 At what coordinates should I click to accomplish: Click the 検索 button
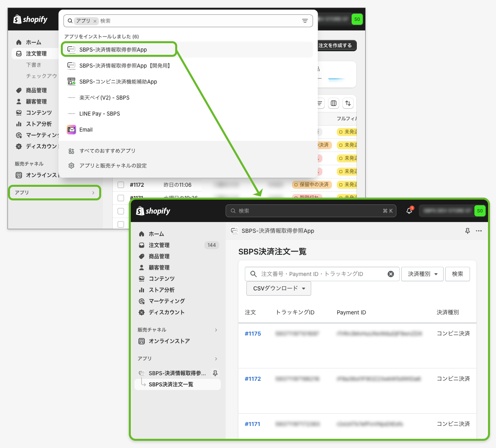tap(458, 274)
